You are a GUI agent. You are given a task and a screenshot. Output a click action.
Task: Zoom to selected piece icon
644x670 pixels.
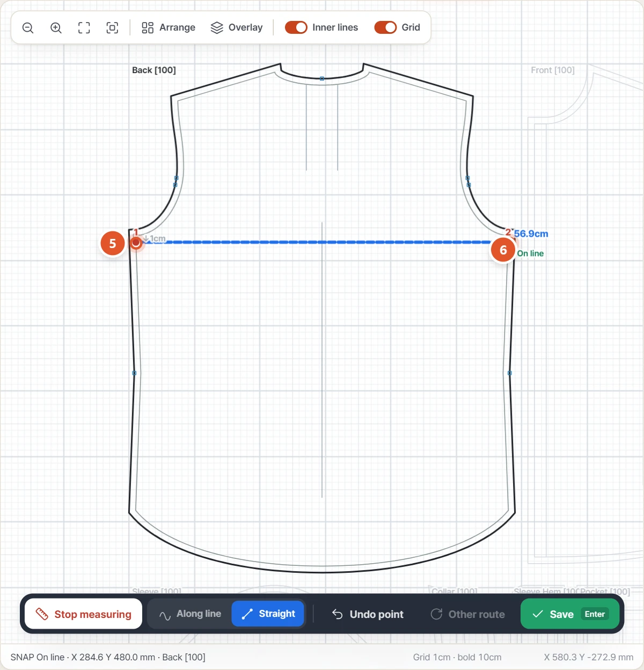point(112,28)
